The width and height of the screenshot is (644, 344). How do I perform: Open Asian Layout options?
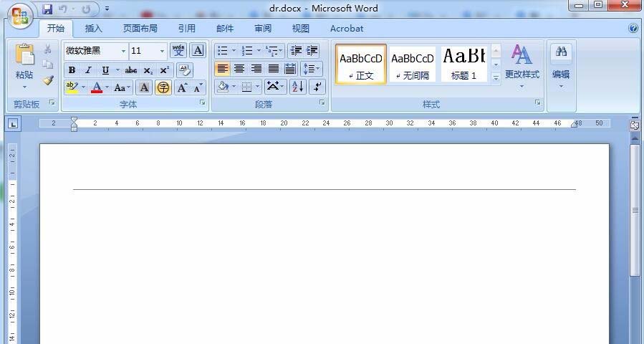(275, 87)
